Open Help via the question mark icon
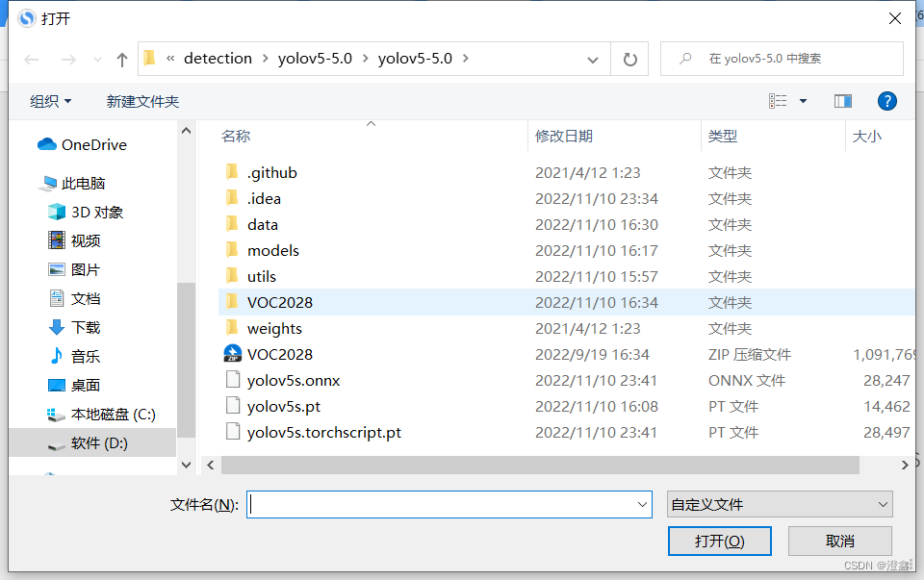This screenshot has height=580, width=924. coord(886,101)
